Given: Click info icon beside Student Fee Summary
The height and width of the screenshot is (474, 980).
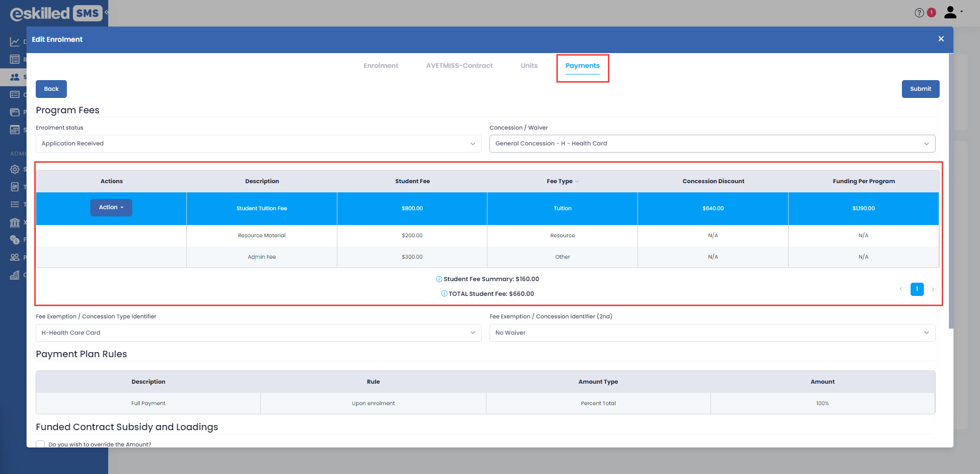Looking at the screenshot, I should tap(439, 279).
